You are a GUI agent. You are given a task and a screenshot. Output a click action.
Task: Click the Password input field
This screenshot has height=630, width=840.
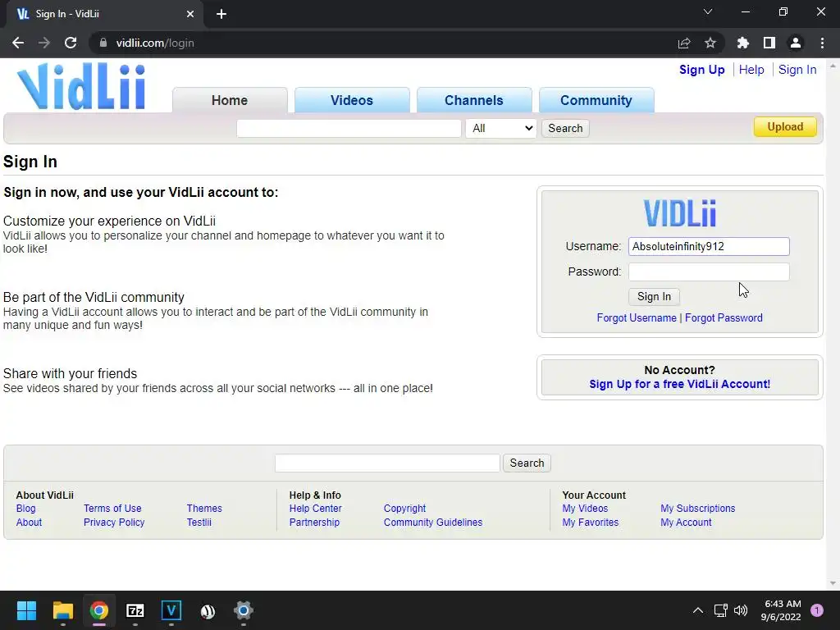coord(709,272)
